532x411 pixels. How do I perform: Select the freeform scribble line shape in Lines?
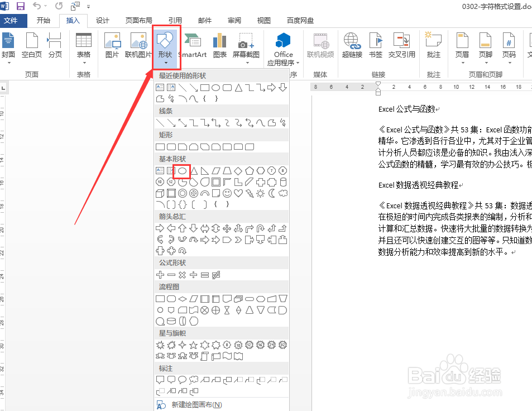(x=283, y=122)
